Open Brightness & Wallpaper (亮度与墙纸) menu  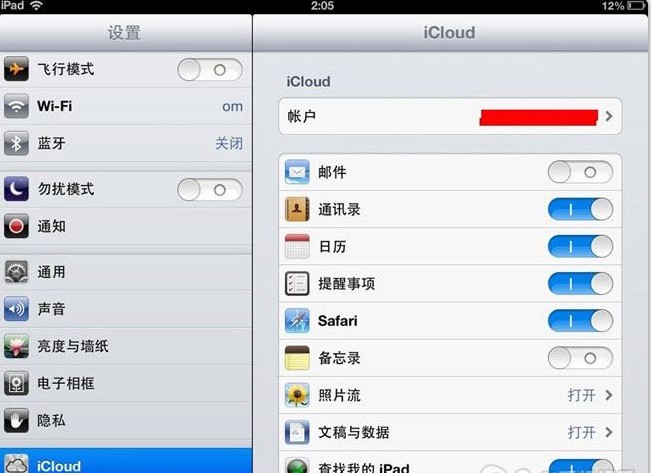[x=126, y=346]
